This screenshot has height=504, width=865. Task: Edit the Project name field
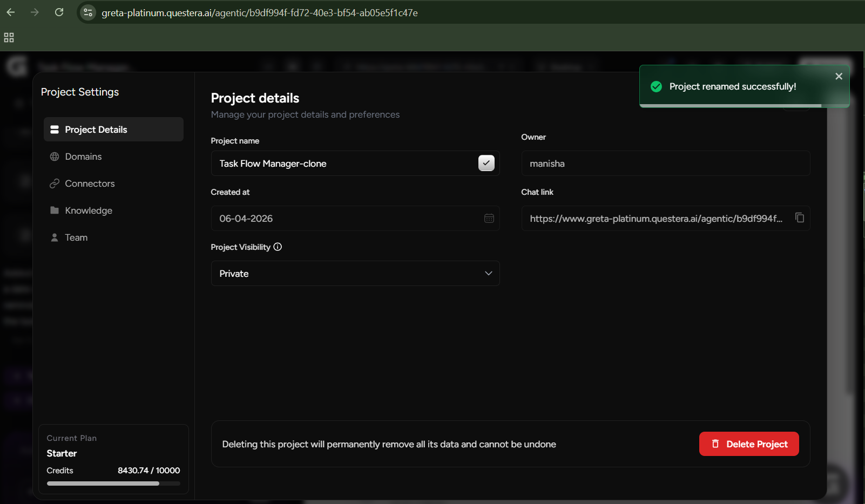click(x=355, y=164)
